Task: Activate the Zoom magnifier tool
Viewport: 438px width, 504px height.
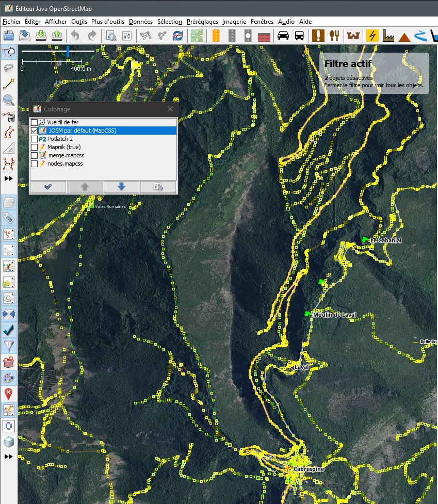Action: (x=9, y=100)
